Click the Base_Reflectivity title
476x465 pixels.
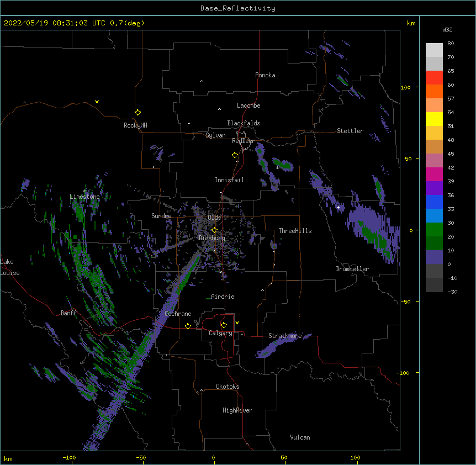pos(238,8)
